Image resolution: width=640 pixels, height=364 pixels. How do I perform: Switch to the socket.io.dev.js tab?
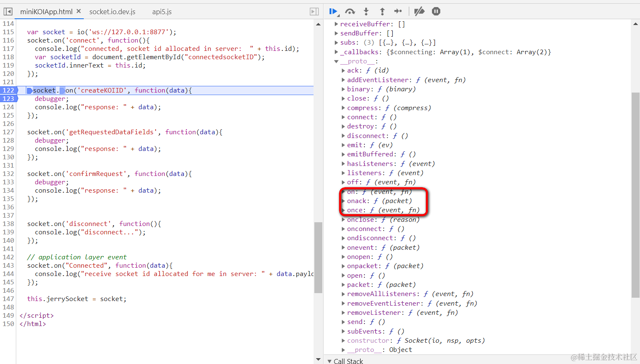coord(113,12)
